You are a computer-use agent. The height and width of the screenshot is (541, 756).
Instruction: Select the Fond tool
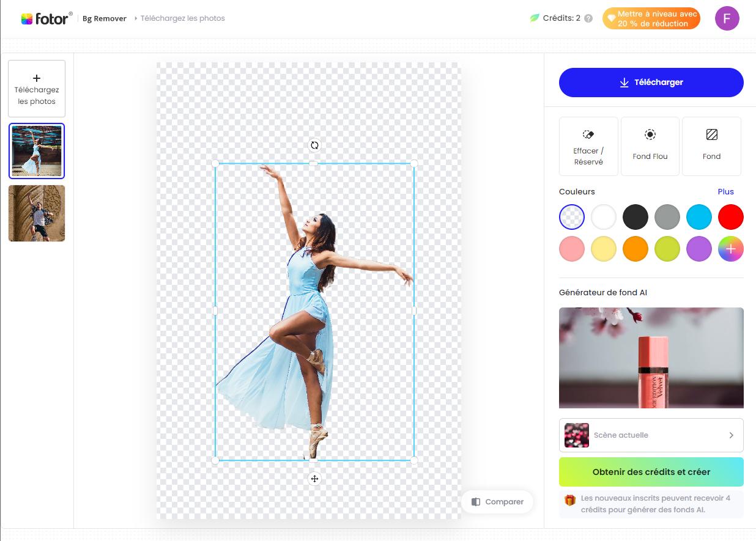[x=711, y=145]
